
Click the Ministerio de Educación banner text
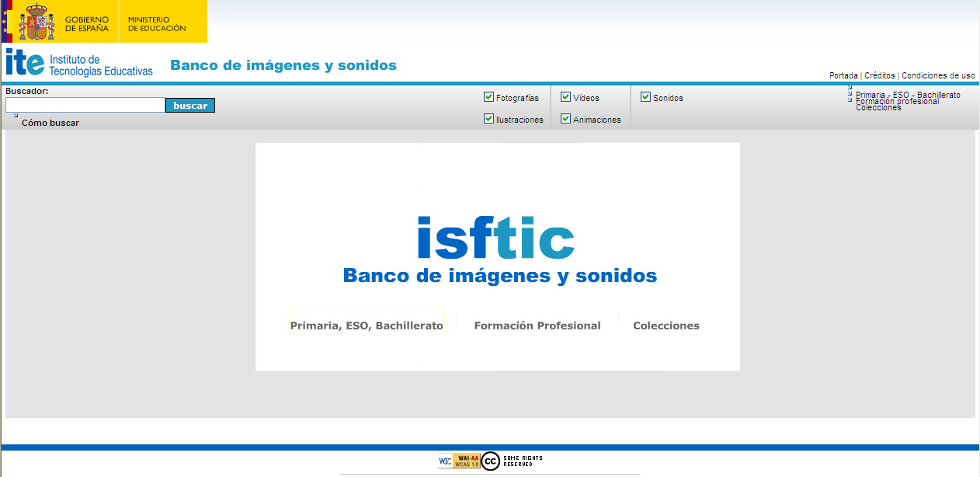coord(157,23)
